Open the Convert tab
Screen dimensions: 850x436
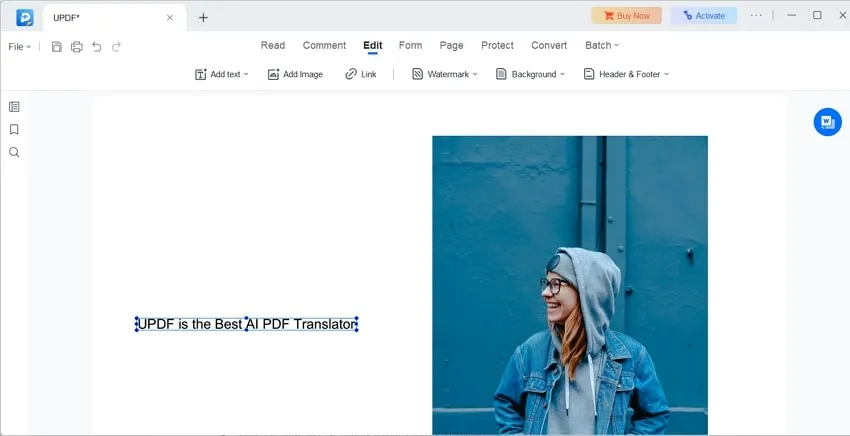[549, 46]
